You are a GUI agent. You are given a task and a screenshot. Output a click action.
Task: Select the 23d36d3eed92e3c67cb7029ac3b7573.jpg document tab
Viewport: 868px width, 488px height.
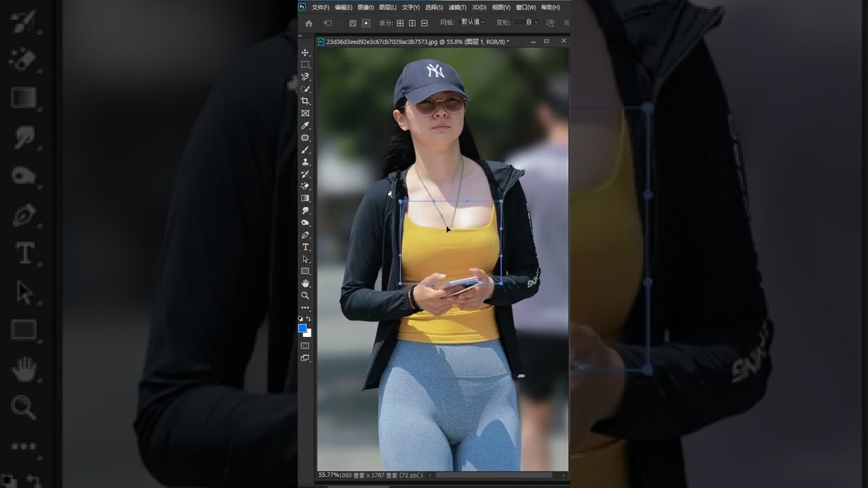pos(413,41)
